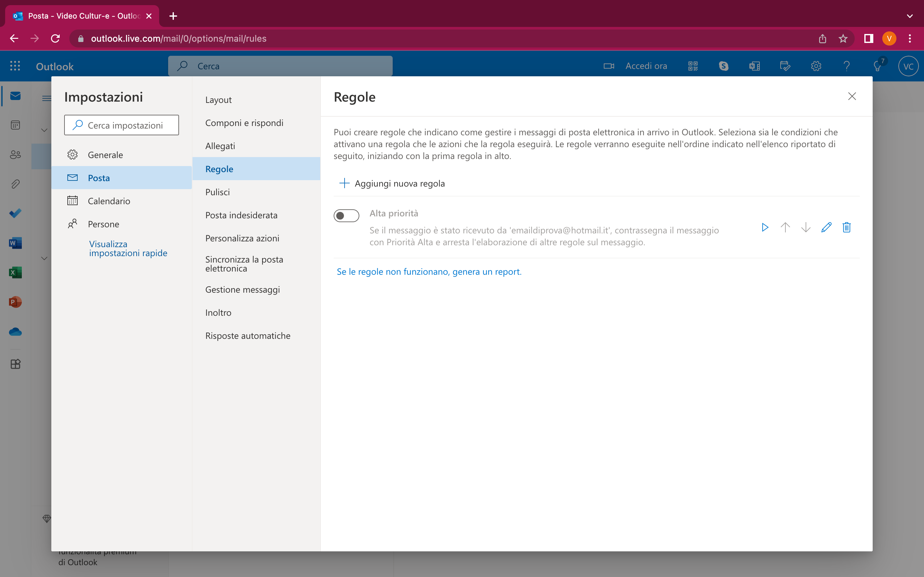Run the Alta priorità rule now

coord(765,227)
